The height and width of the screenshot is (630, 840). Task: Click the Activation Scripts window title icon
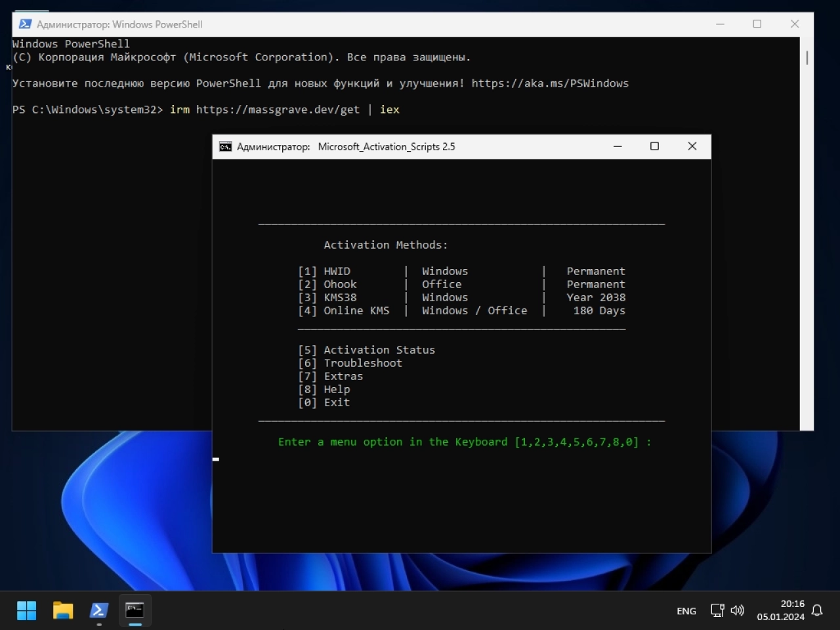[x=225, y=146]
